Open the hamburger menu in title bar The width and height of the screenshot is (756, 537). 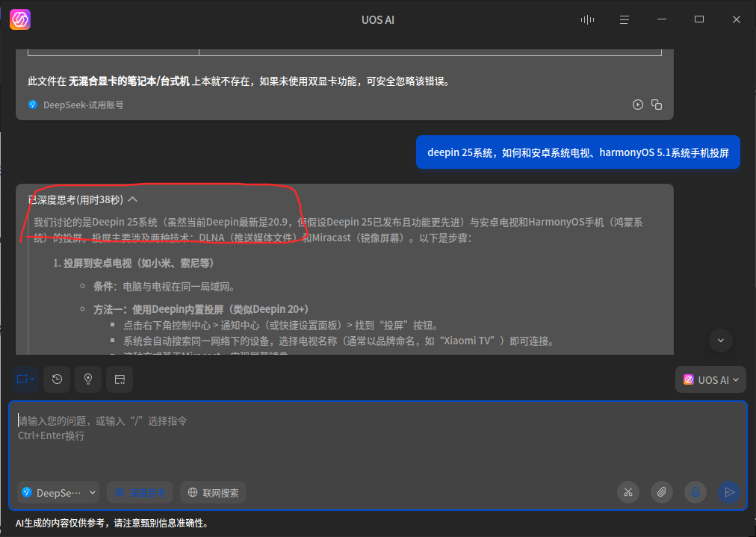point(625,19)
